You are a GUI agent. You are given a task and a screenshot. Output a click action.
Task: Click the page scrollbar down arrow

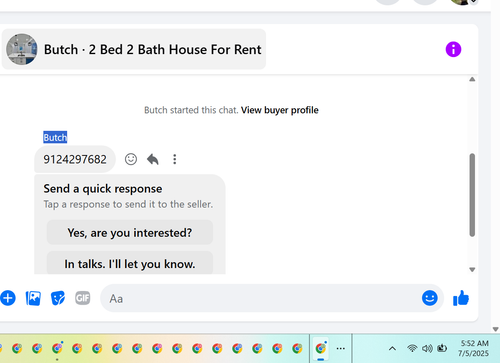(x=495, y=329)
